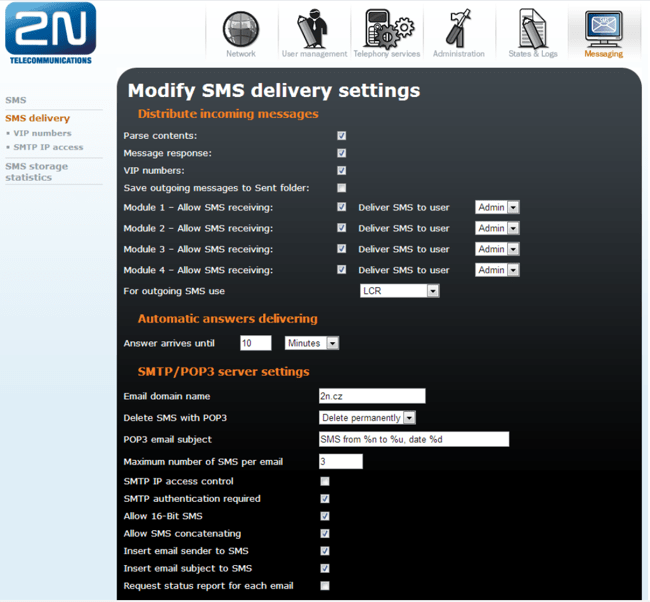Open the Administration tools icon
The height and width of the screenshot is (602, 650).
(459, 28)
